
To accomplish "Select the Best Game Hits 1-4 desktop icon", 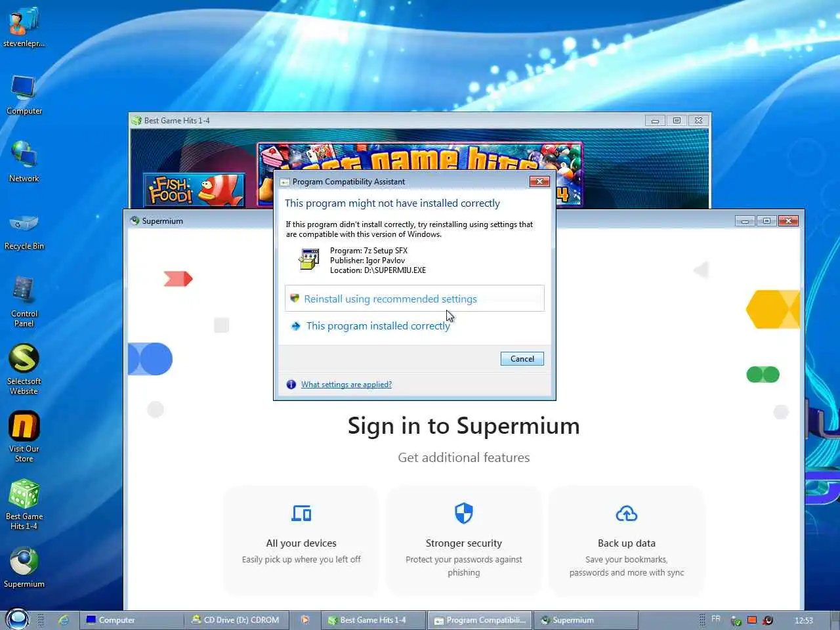I will point(24,505).
